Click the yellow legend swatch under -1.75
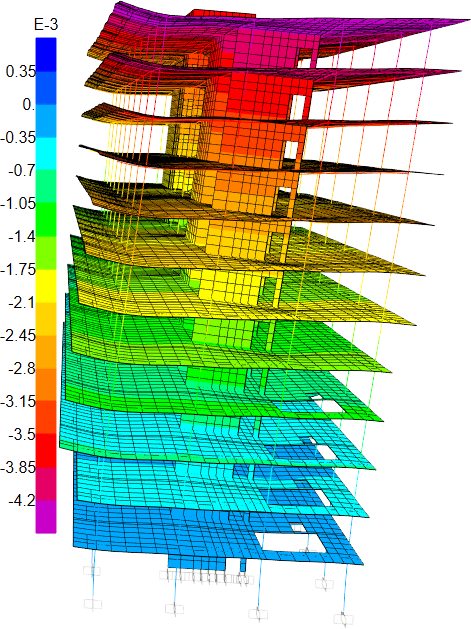Image resolution: width=471 pixels, height=629 pixels. 46,286
